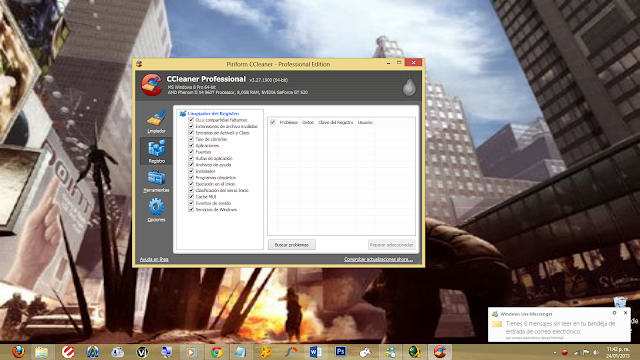This screenshot has width=640, height=360.
Task: Launch Firefox from the taskbar
Action: [18, 352]
